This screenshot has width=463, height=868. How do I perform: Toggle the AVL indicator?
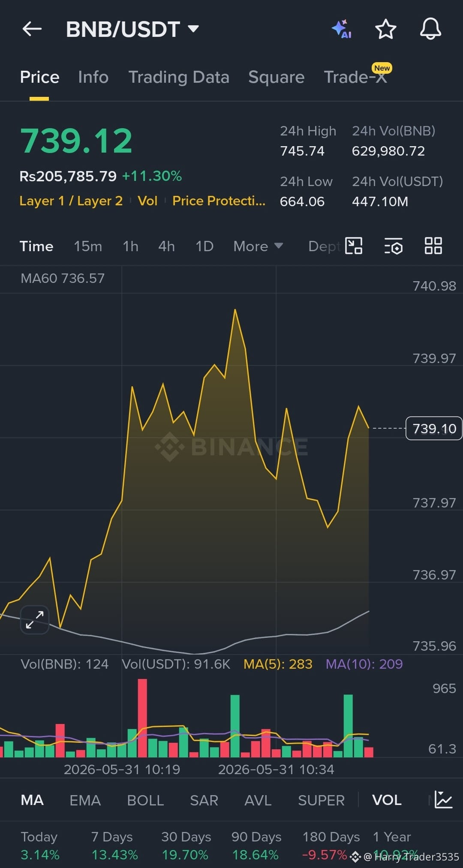tap(258, 800)
